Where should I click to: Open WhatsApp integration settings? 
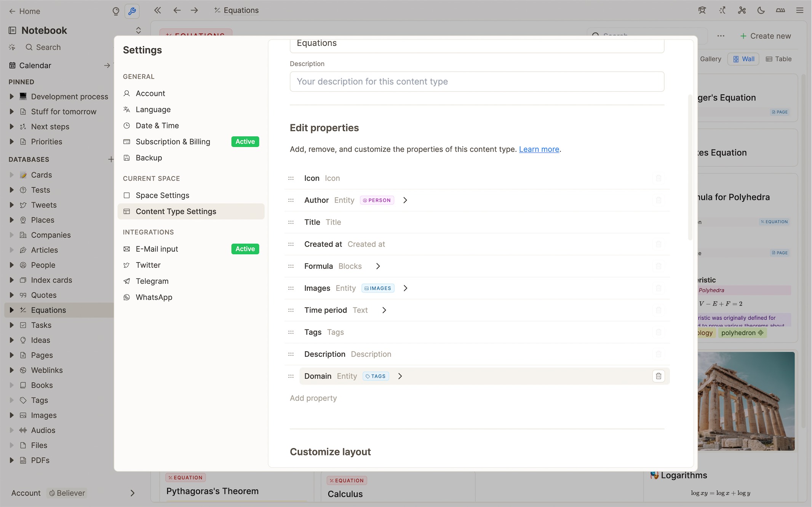click(191, 297)
